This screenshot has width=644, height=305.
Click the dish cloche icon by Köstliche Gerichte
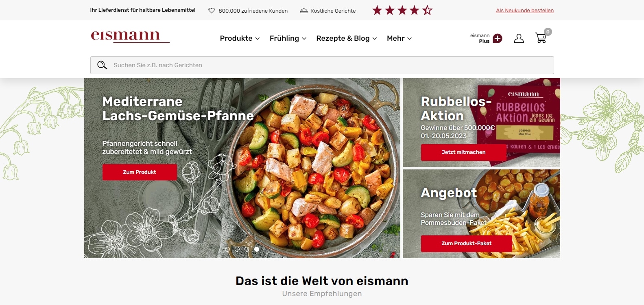[304, 11]
